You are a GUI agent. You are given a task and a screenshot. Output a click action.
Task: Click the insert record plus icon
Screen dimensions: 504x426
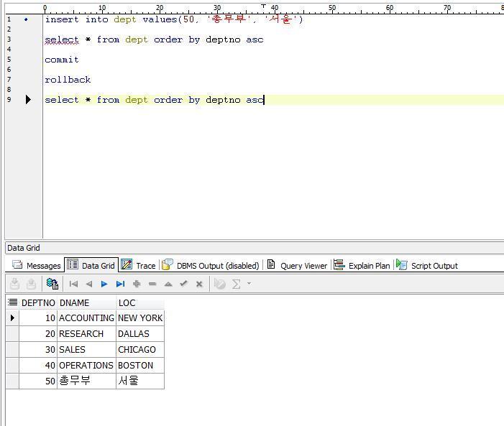137,284
